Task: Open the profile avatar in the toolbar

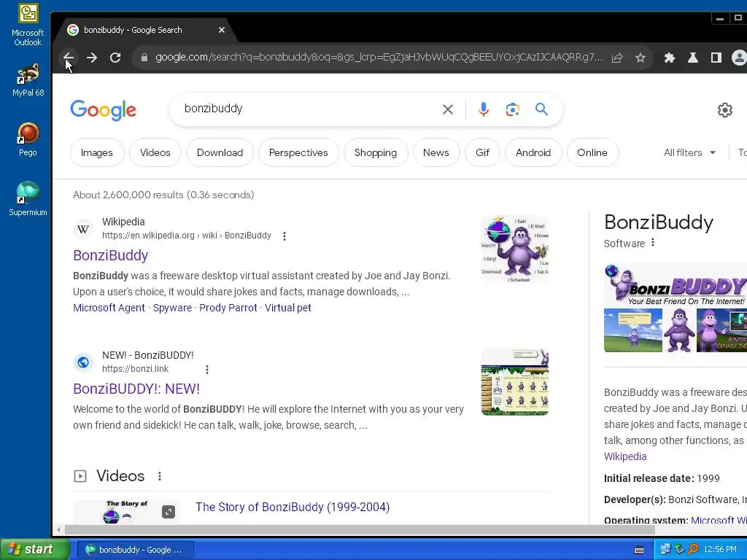Action: 739,58
